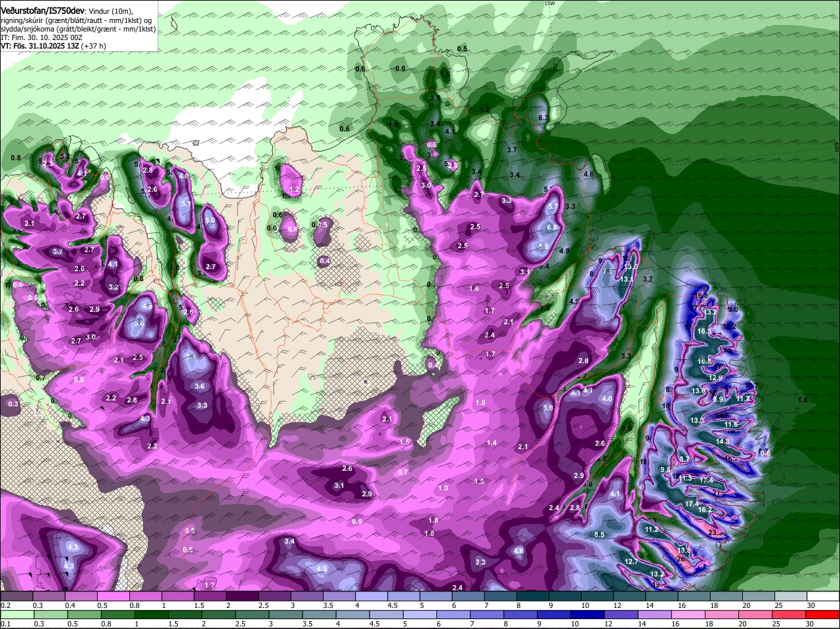Click the white 30 swatch in upper legend row

click(824, 596)
